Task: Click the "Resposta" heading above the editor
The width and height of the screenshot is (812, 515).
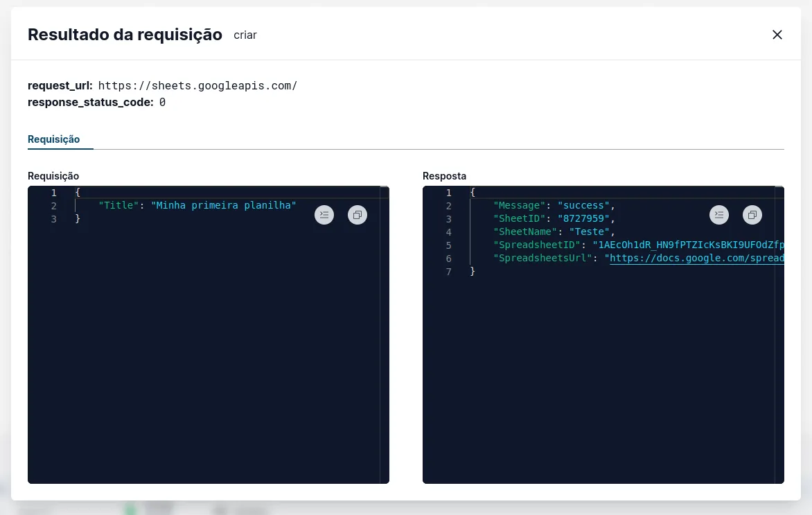Action: [444, 176]
